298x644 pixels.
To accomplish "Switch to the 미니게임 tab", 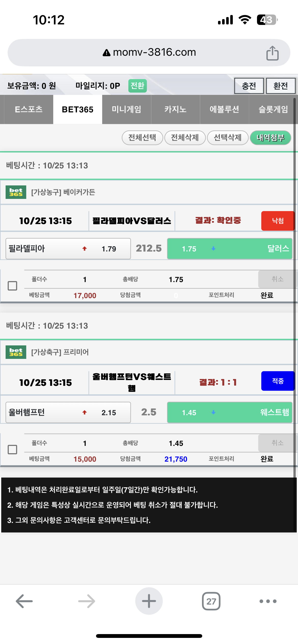I will click(127, 109).
